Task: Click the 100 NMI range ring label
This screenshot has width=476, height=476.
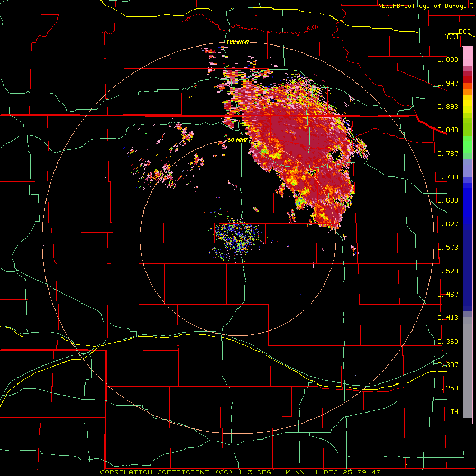Action: pyautogui.click(x=237, y=42)
